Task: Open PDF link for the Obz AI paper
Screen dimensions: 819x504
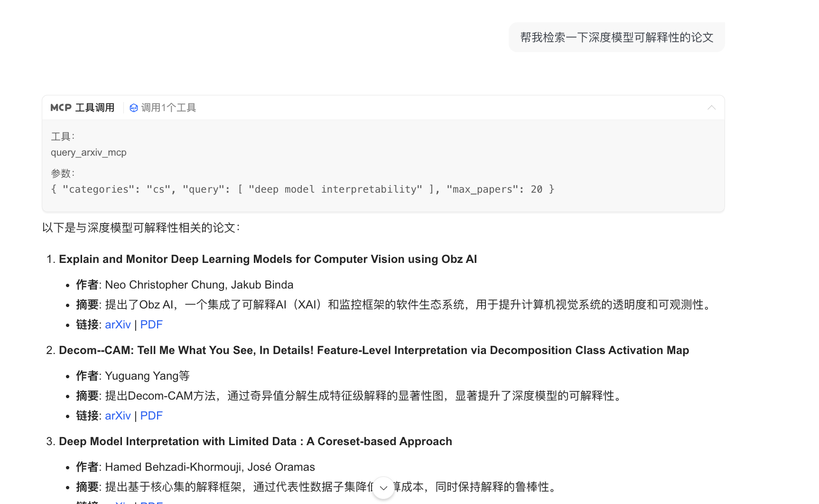Action: tap(151, 325)
